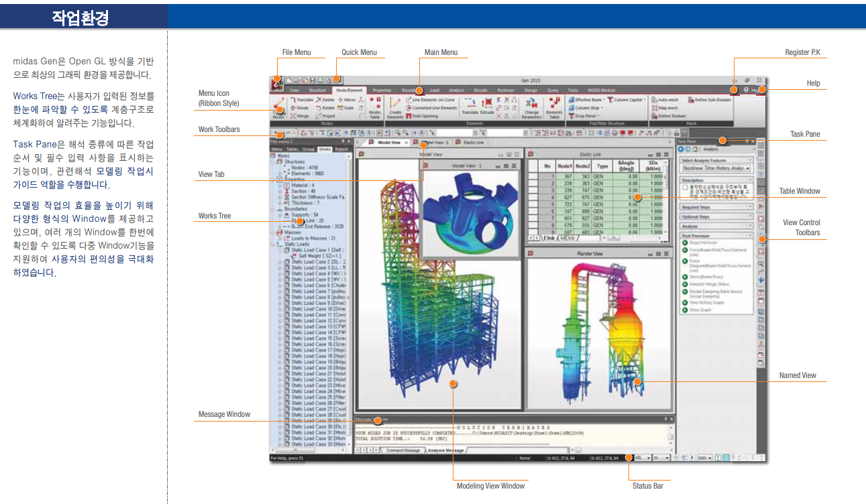The image size is (866, 504).
Task: Switch to MLink sheet tab in table window
Action: point(567,238)
